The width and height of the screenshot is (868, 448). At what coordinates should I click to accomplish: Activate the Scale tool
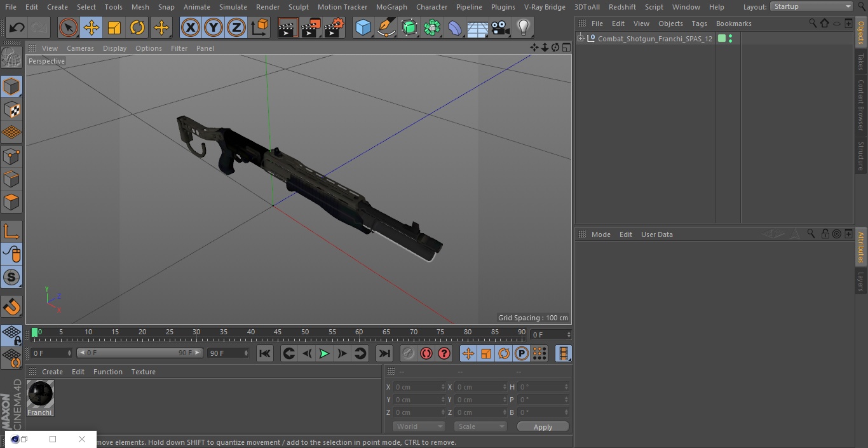click(x=114, y=28)
